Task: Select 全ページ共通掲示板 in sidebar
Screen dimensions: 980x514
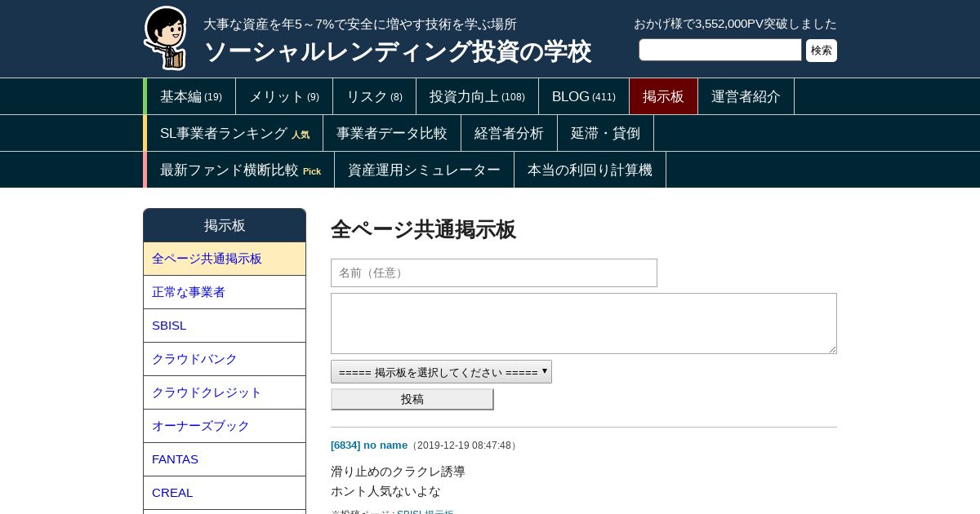Action: tap(225, 259)
